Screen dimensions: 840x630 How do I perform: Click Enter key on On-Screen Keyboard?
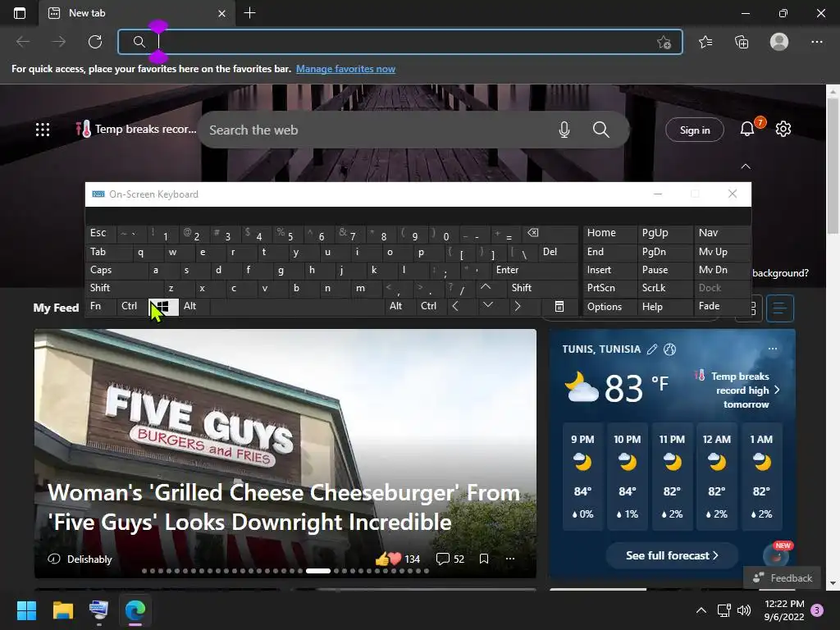(x=535, y=270)
